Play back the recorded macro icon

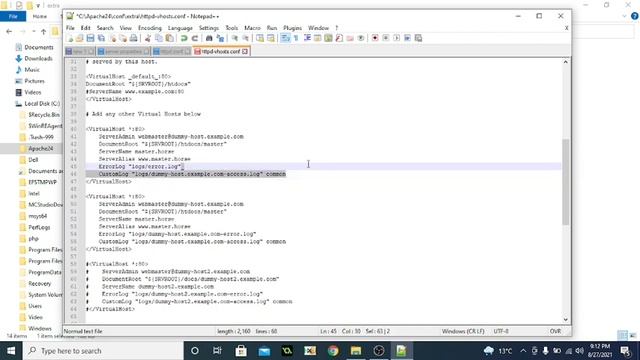coord(396,38)
